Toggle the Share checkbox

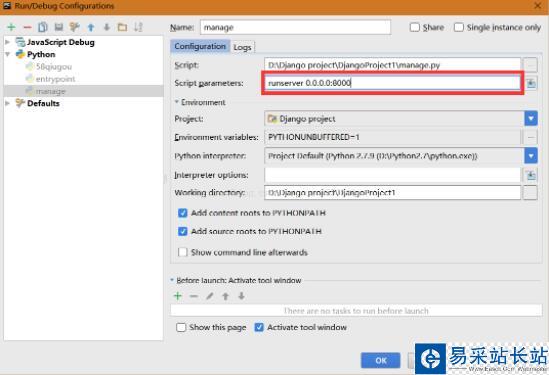[415, 27]
